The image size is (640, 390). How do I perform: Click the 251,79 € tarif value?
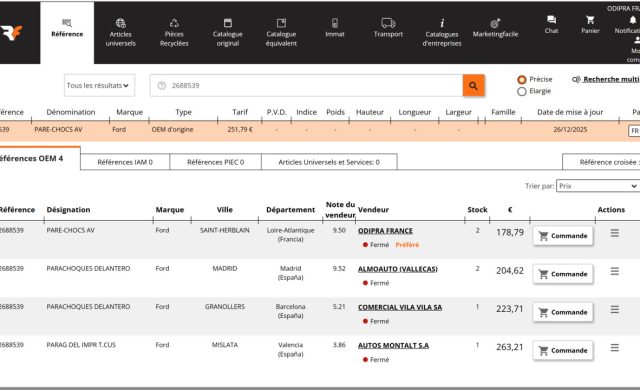240,130
